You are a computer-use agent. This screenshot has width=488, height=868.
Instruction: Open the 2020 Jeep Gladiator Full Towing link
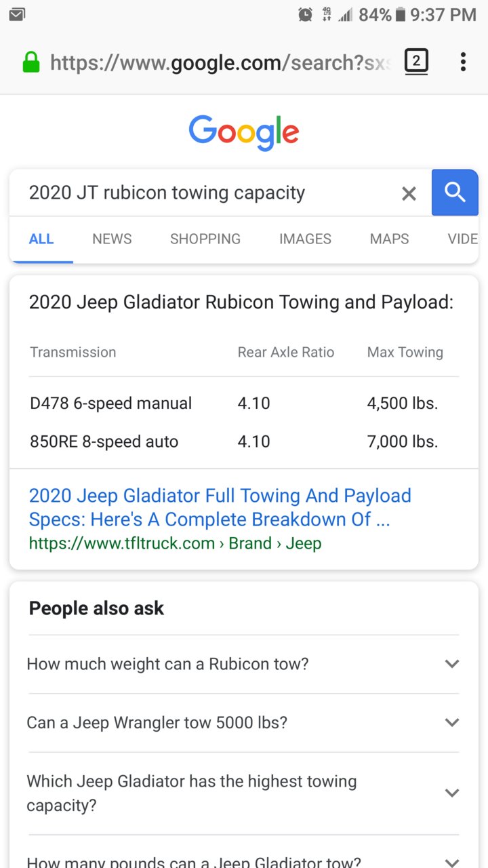220,507
